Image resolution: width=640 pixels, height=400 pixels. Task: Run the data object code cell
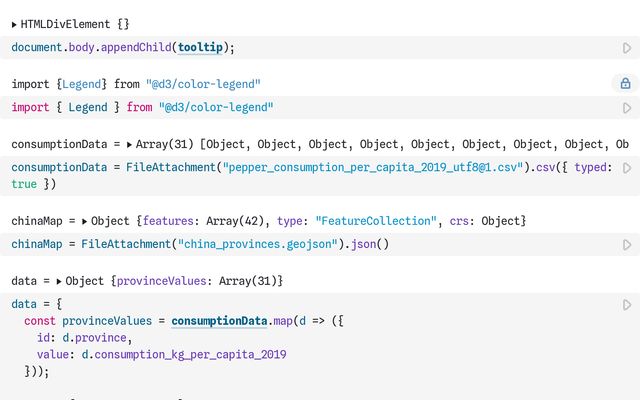[x=627, y=305]
